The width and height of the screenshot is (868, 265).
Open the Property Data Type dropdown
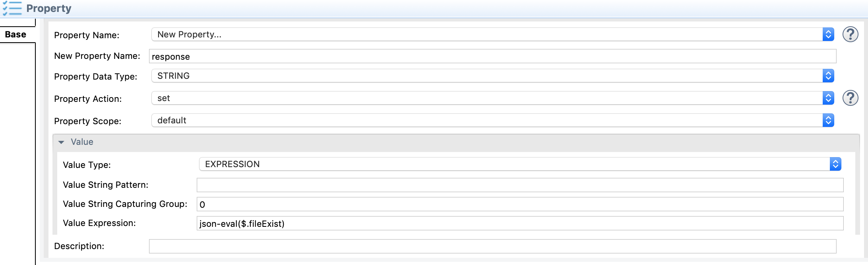(492, 76)
